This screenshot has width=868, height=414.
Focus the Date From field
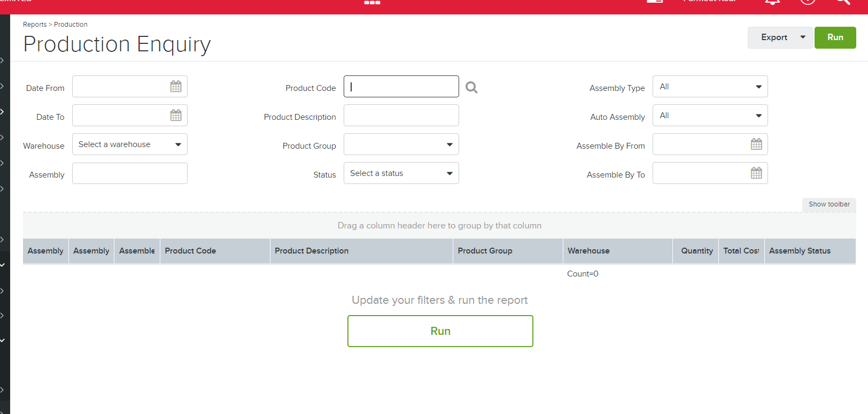click(x=130, y=87)
